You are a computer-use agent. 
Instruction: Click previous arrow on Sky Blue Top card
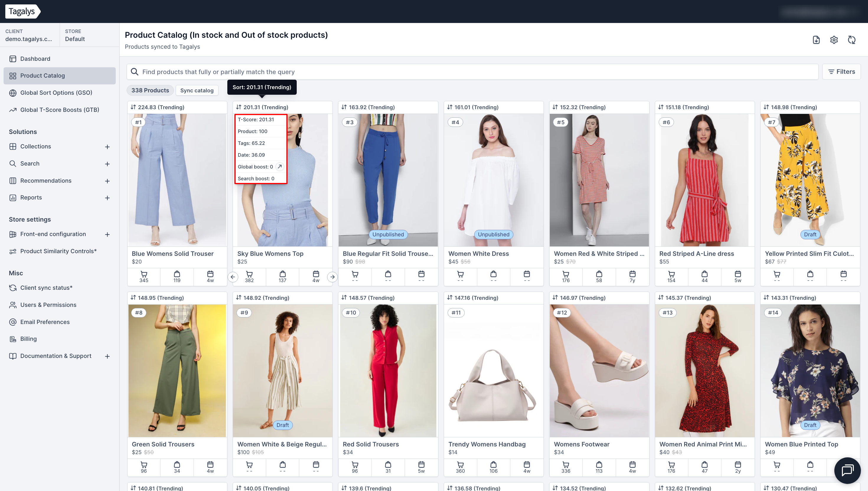point(233,277)
